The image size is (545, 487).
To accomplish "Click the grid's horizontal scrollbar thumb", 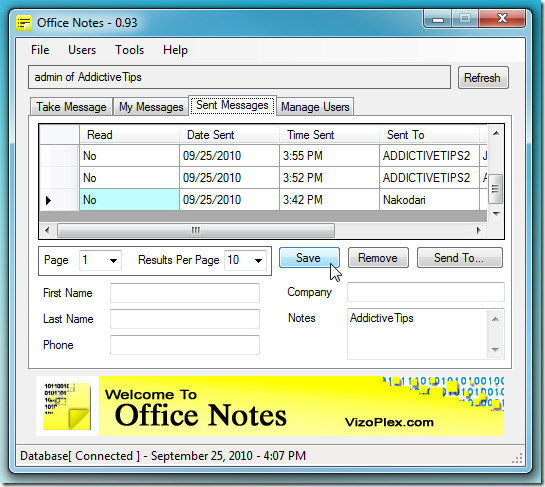I will 196,230.
